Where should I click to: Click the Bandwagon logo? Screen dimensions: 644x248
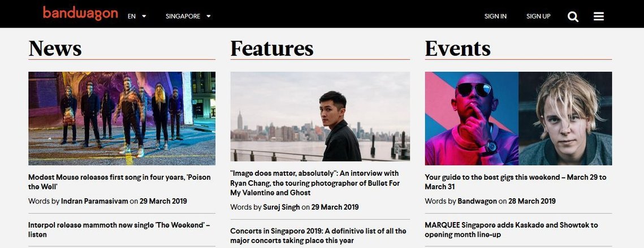80,13
